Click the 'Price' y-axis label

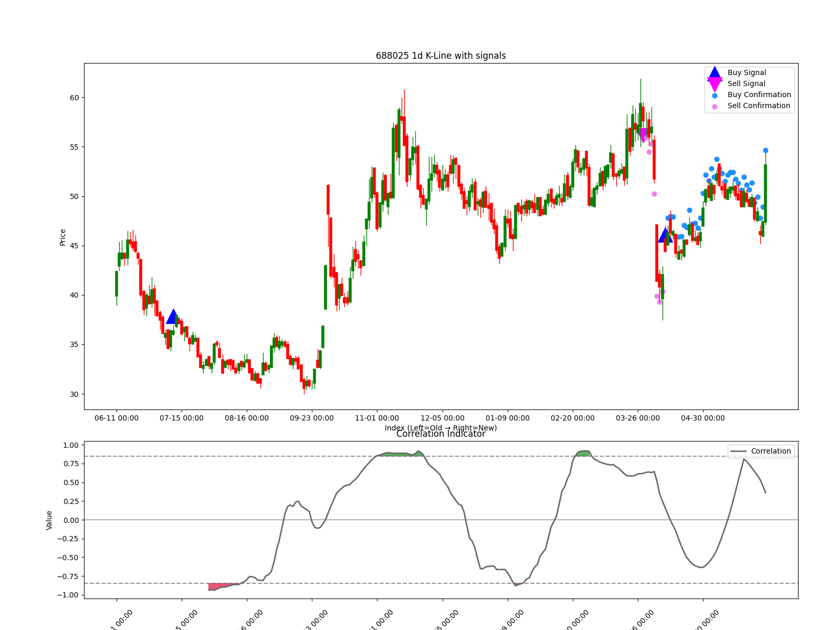point(63,237)
